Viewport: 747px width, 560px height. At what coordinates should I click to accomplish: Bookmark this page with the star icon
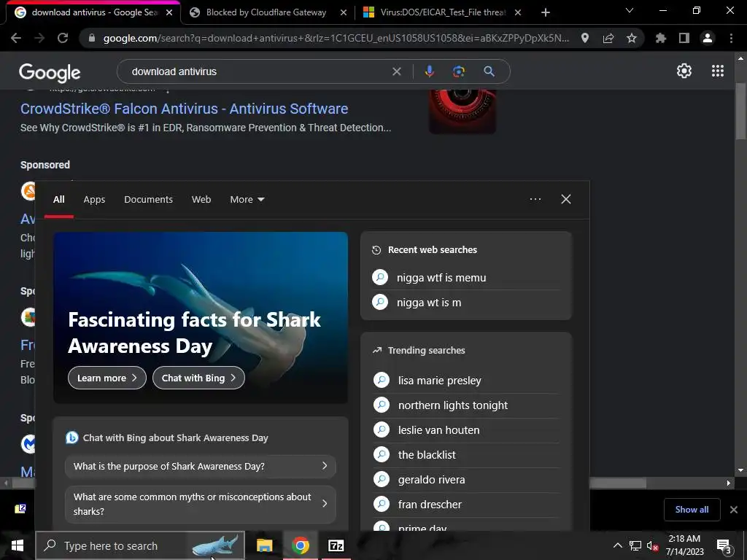[632, 38]
